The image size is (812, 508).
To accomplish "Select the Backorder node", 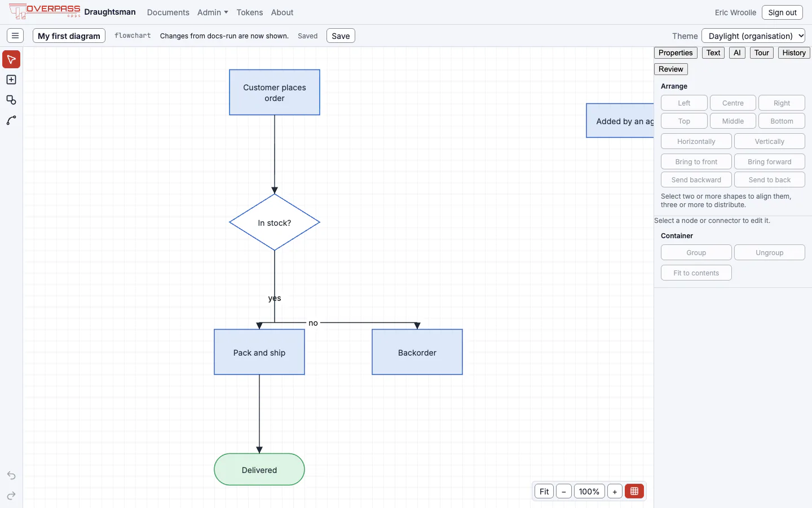I will (x=417, y=352).
